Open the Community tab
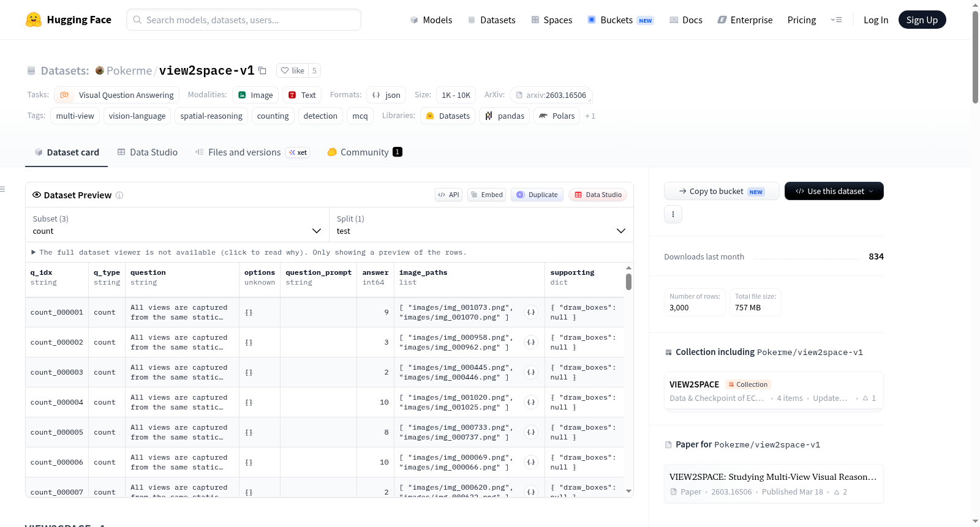Image resolution: width=980 pixels, height=527 pixels. pos(365,152)
